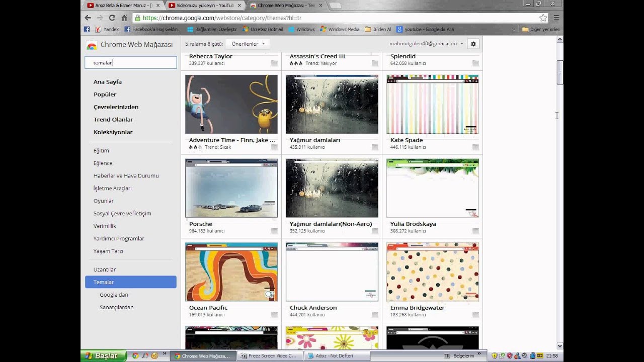Click the TR language indicator in taskbar
Screen dimensions: 644x362
click(447, 355)
